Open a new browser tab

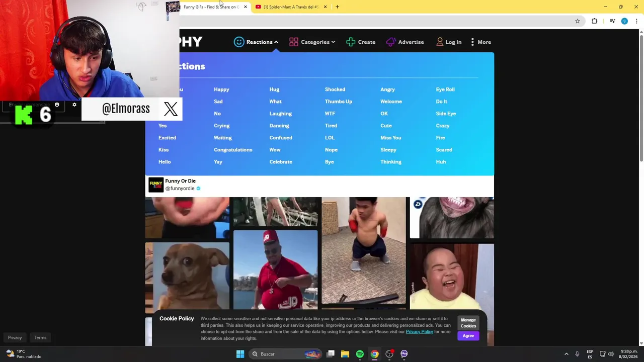[x=337, y=7]
